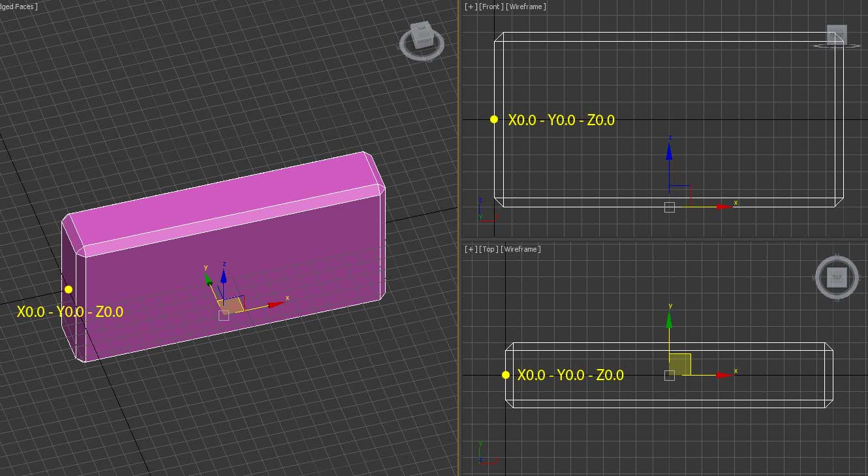Grab the green Y-axis arrow in the perspective viewport
Image resolution: width=868 pixels, height=476 pixels.
208,279
